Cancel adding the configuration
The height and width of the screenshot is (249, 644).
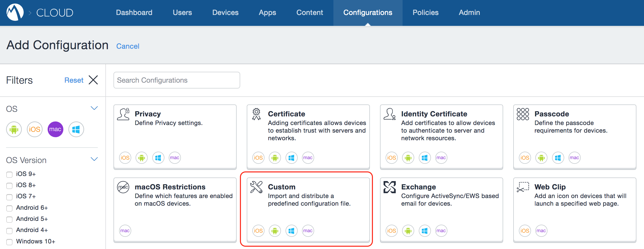pos(128,46)
